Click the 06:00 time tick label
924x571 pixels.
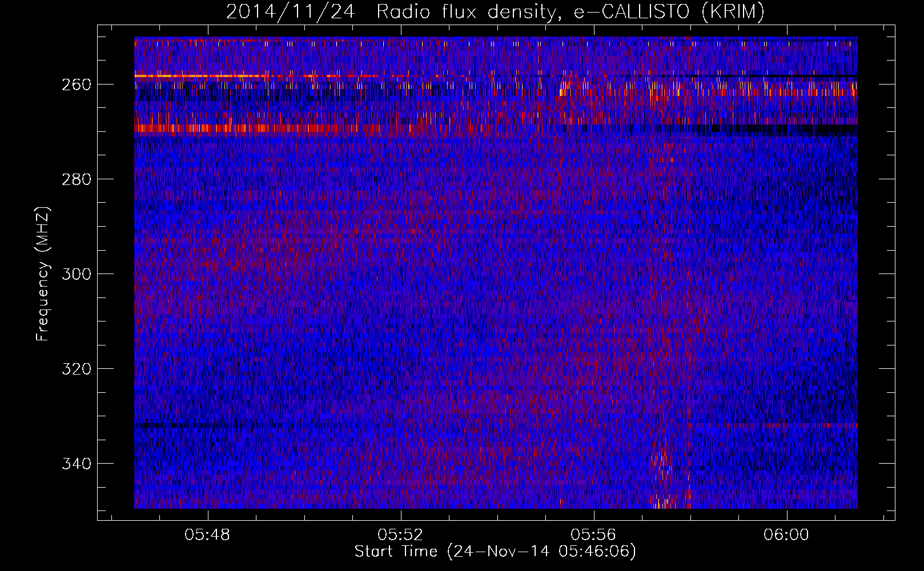[x=787, y=535]
